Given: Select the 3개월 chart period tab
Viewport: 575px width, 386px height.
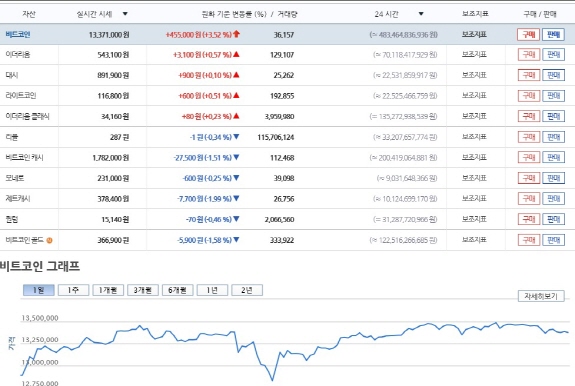Looking at the screenshot, I should coord(143,290).
